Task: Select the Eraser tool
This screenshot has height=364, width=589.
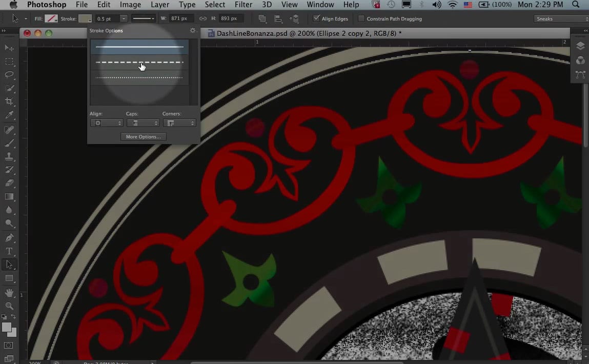Action: pyautogui.click(x=9, y=183)
